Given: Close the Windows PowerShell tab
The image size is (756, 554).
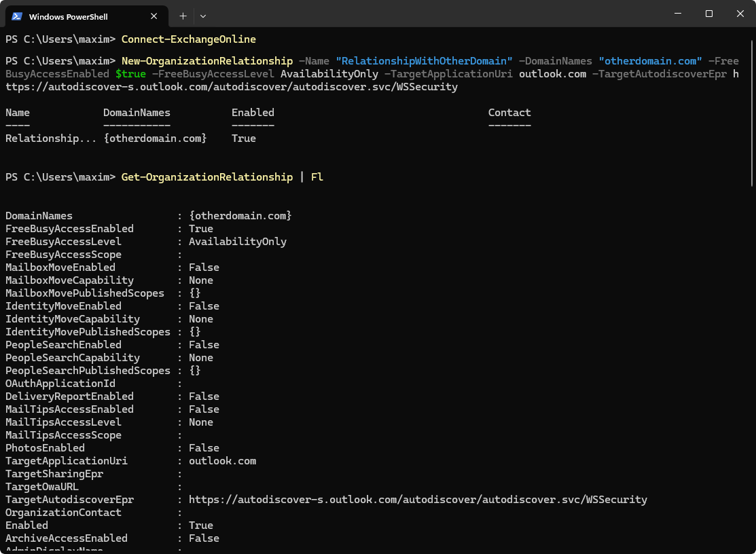Looking at the screenshot, I should pyautogui.click(x=153, y=16).
